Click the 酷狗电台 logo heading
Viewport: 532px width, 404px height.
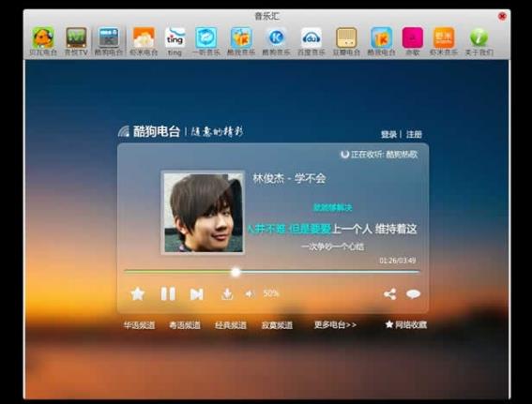coord(149,131)
